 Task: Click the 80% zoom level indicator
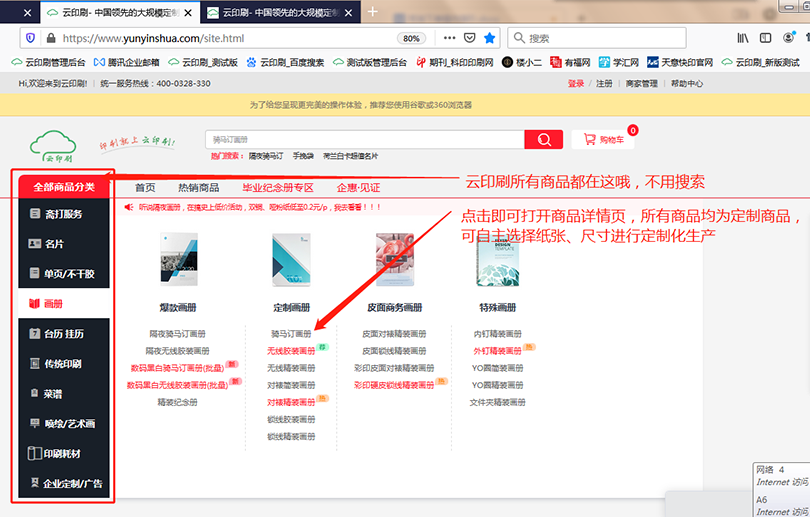pyautogui.click(x=410, y=38)
